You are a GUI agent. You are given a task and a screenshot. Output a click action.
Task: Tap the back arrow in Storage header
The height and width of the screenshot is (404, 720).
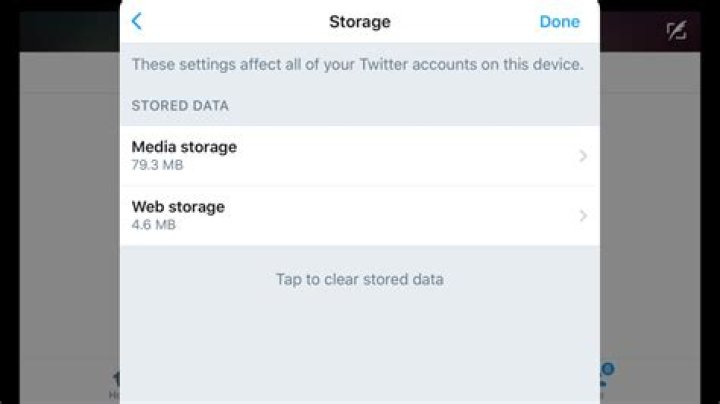[x=137, y=21]
